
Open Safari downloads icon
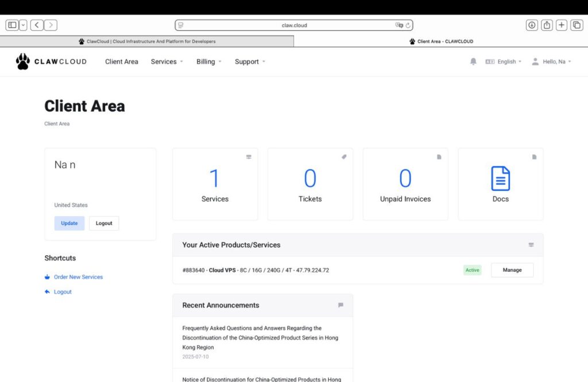point(532,25)
